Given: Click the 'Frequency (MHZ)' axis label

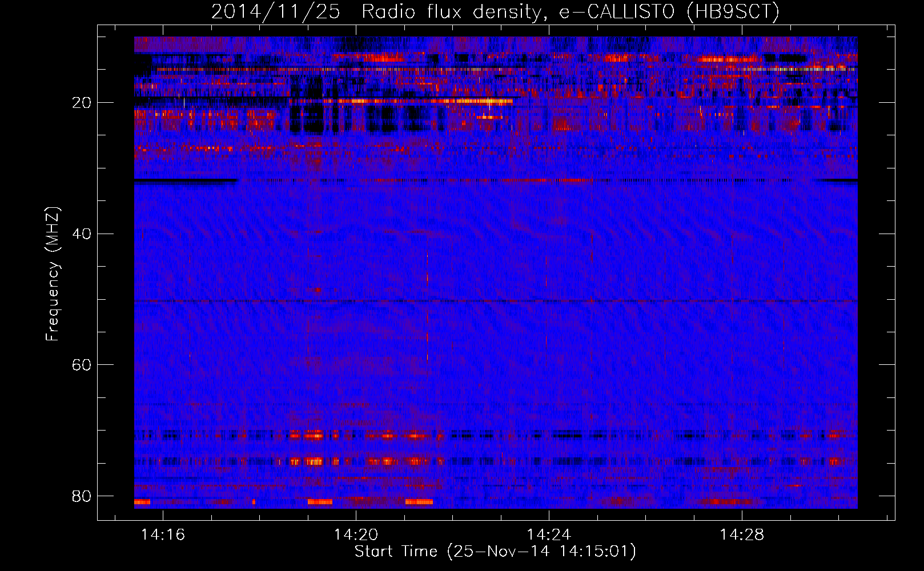Looking at the screenshot, I should tap(53, 274).
